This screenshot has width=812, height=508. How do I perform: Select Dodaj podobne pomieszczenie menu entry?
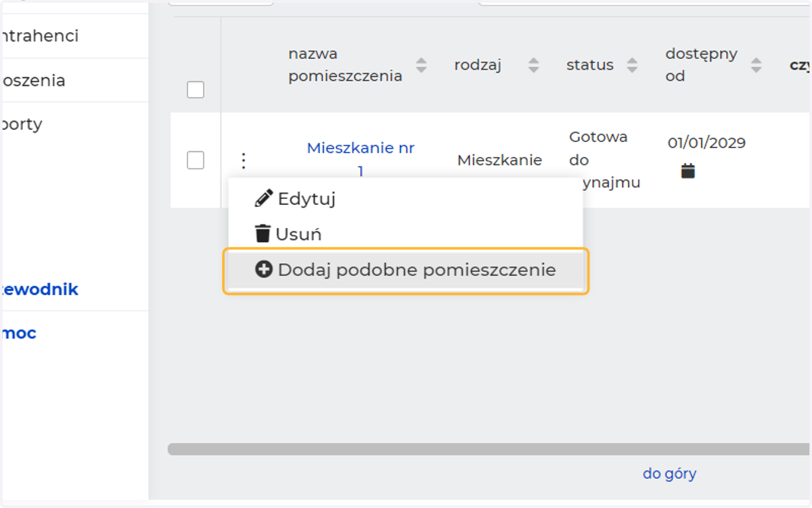[405, 270]
